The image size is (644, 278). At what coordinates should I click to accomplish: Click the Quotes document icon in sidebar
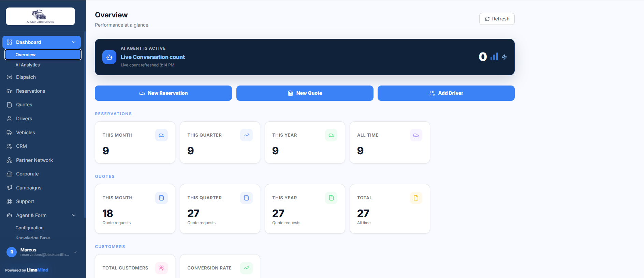[9, 105]
